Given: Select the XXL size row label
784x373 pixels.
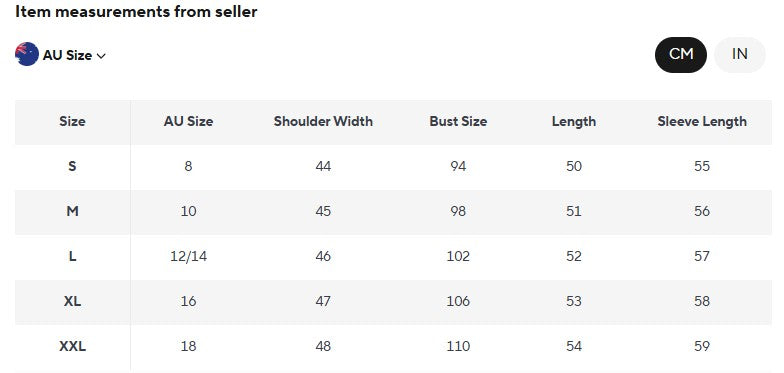Looking at the screenshot, I should pyautogui.click(x=72, y=346).
